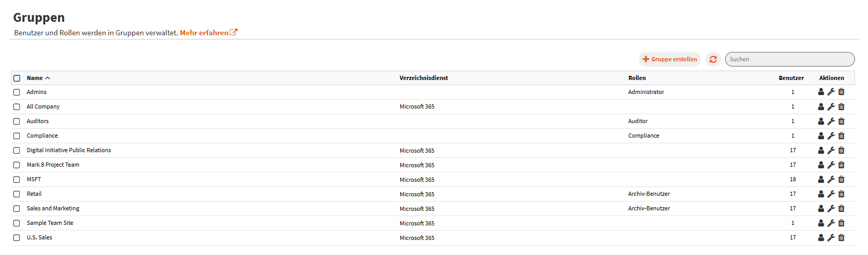Image resolution: width=868 pixels, height=255 pixels.
Task: Open the Mehr erfahren link
Action: click(208, 33)
